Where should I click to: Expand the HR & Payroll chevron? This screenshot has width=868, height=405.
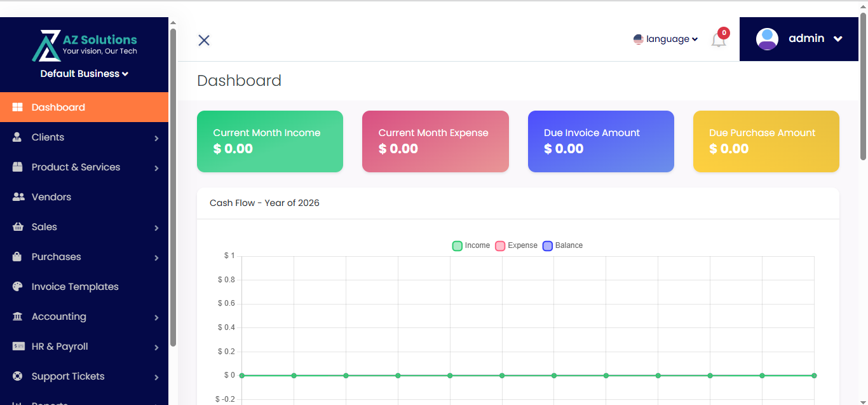[156, 347]
